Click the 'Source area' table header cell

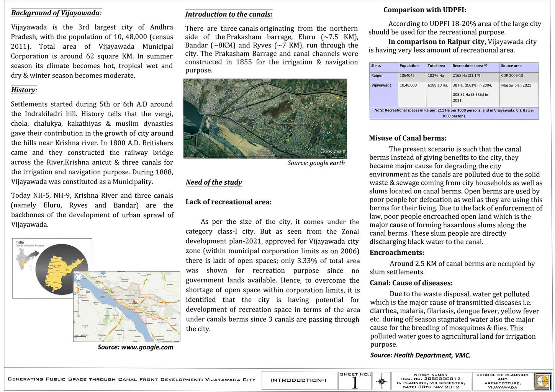pyautogui.click(x=519, y=67)
